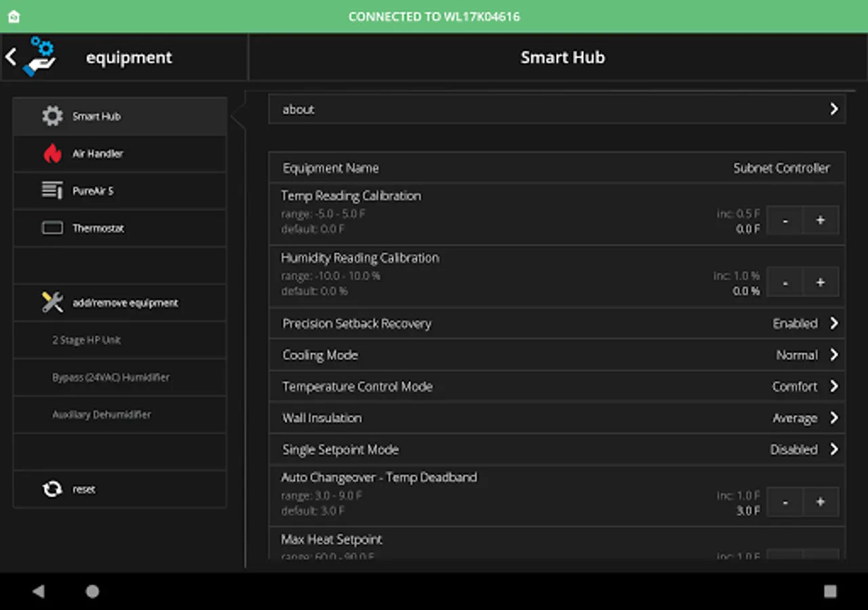
Task: Open Precision Setback Recovery options chevron
Action: click(833, 323)
